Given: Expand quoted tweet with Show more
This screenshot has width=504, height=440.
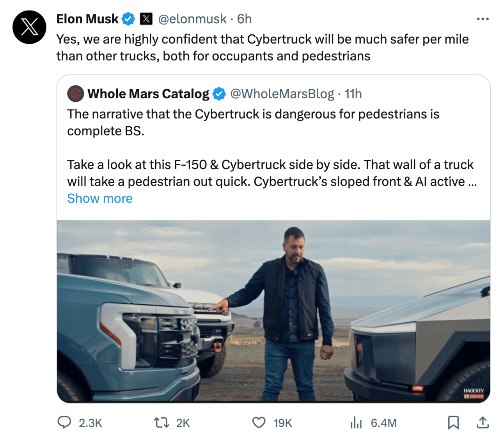Looking at the screenshot, I should point(100,198).
